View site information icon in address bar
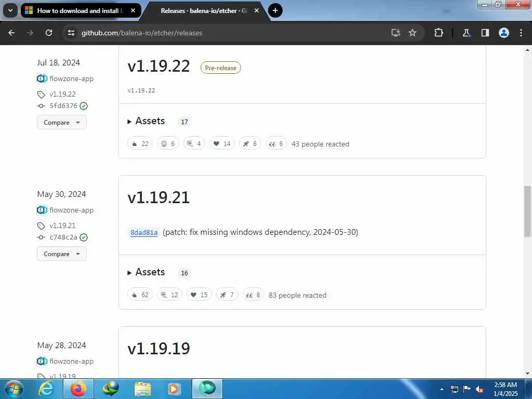This screenshot has width=532, height=399. coord(71,33)
